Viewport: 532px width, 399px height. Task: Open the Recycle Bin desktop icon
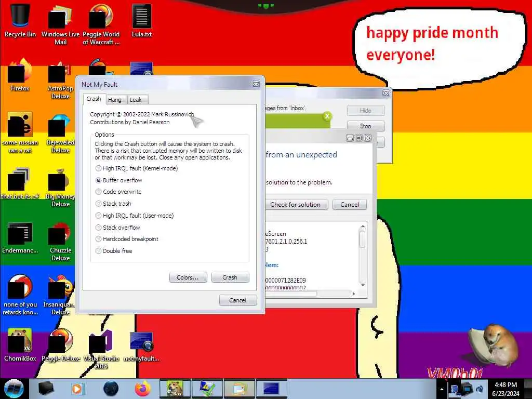point(20,20)
